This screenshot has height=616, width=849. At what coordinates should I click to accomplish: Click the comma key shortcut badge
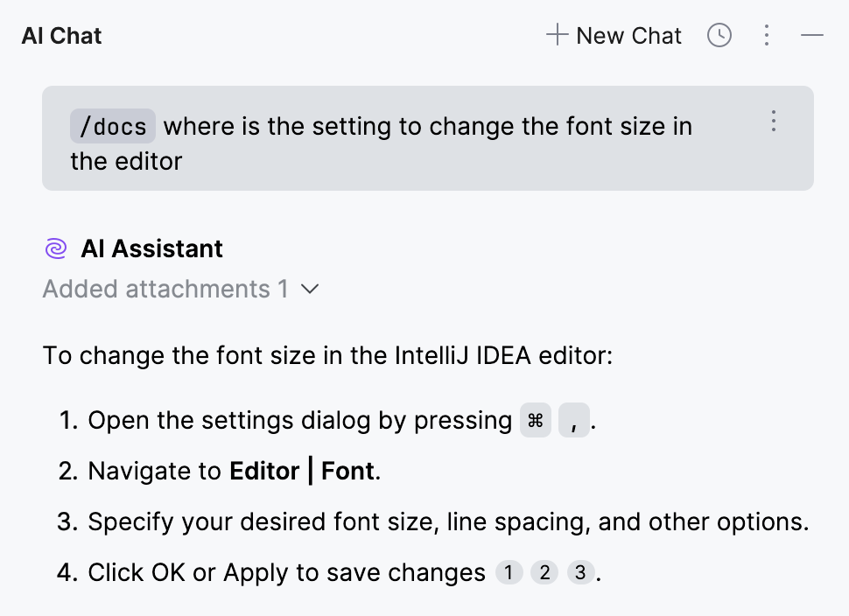point(573,421)
